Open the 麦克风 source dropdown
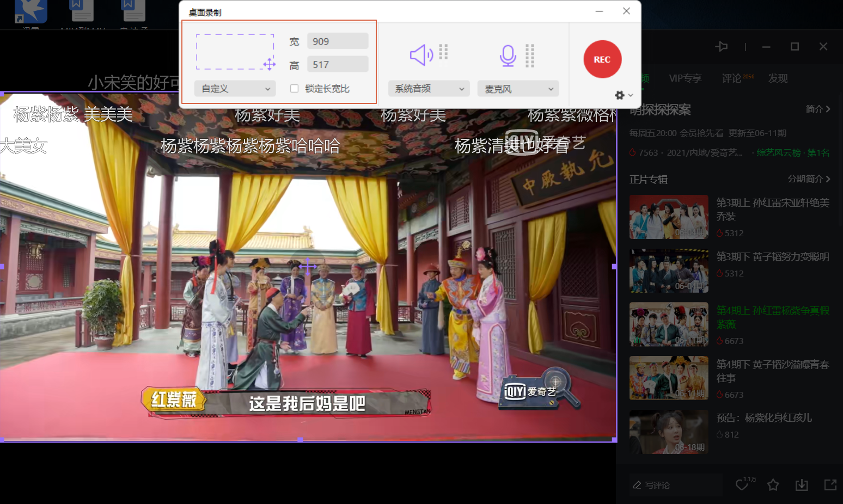The width and height of the screenshot is (843, 504). pyautogui.click(x=518, y=89)
